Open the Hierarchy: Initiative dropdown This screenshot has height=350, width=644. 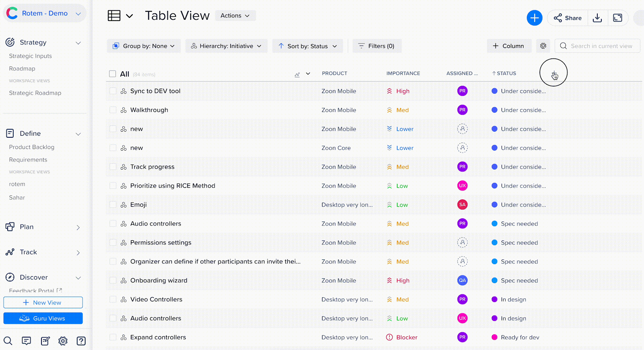point(226,46)
